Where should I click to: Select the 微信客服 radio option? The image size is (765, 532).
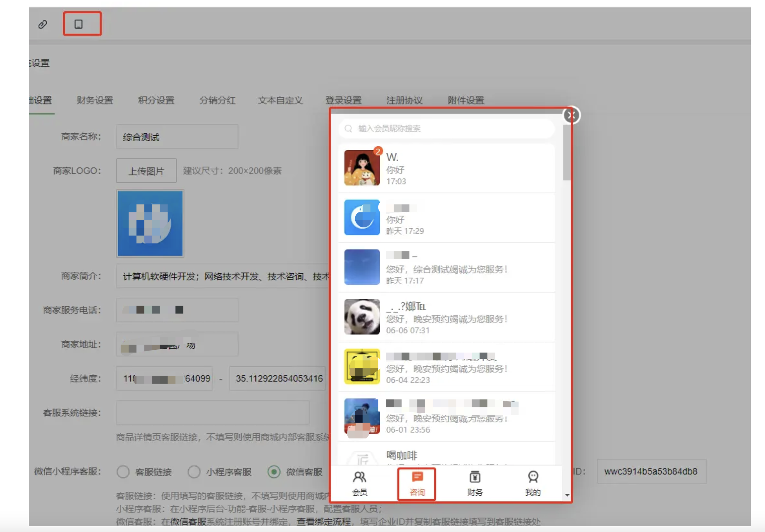click(x=274, y=472)
